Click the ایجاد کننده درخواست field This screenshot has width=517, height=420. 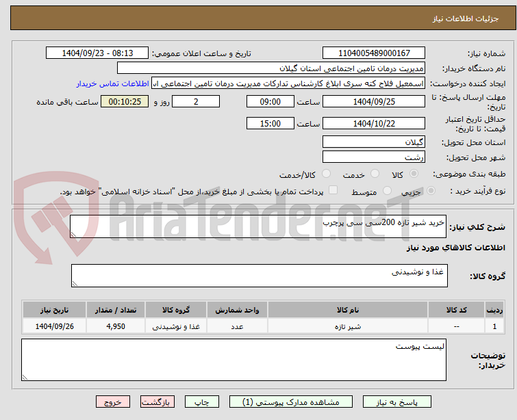tap(288, 83)
